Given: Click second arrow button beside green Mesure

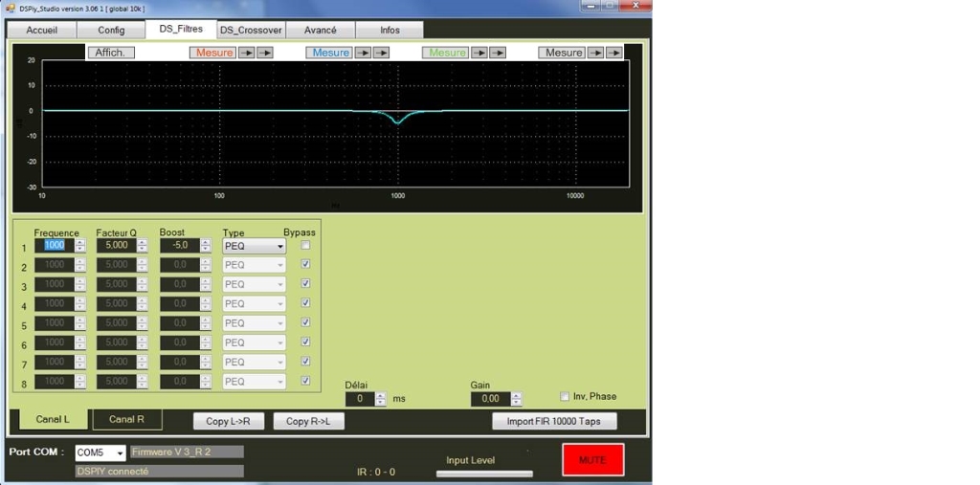Looking at the screenshot, I should (x=499, y=53).
